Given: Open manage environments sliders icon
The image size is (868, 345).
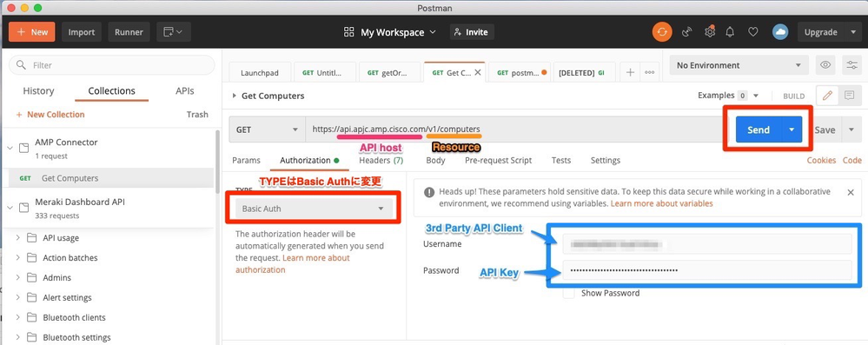Looking at the screenshot, I should pyautogui.click(x=851, y=65).
